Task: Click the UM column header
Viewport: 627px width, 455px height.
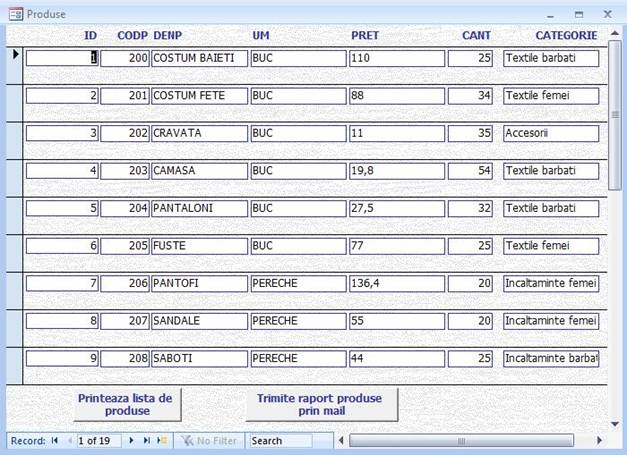Action: click(261, 36)
